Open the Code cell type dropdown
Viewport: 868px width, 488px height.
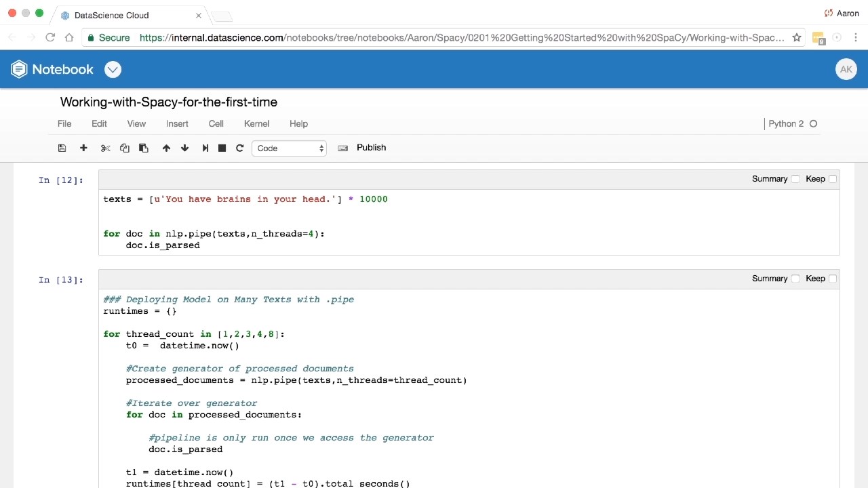click(289, 148)
